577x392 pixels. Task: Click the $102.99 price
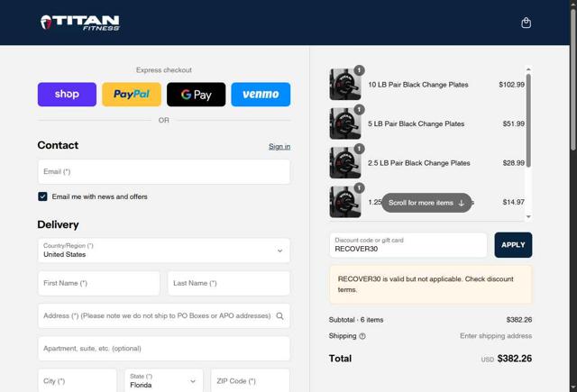pos(511,85)
